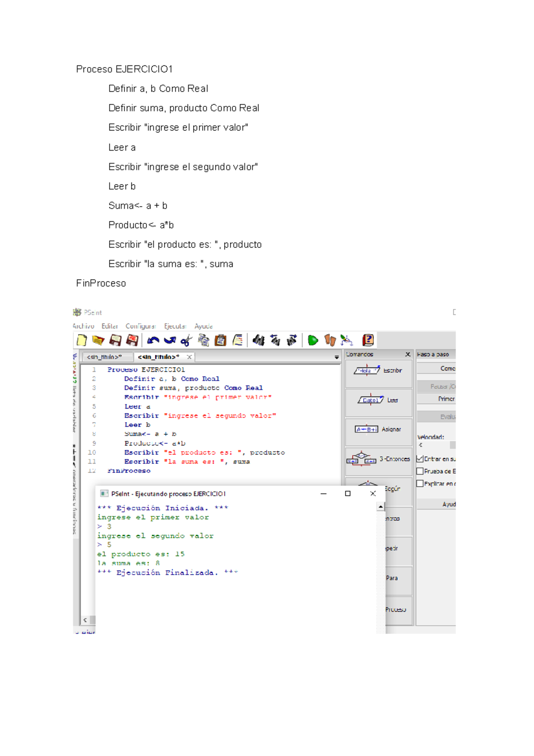
Task: Click editor line "FinProceso"
Action: click(129, 471)
